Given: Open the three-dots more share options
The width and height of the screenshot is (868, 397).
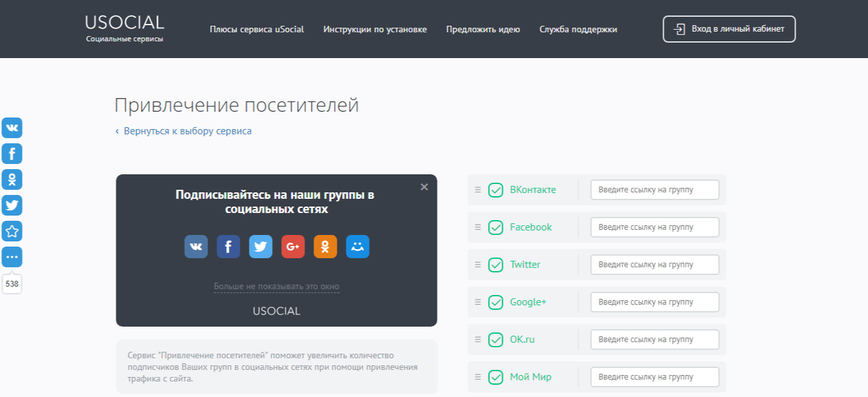Looking at the screenshot, I should pos(12,257).
